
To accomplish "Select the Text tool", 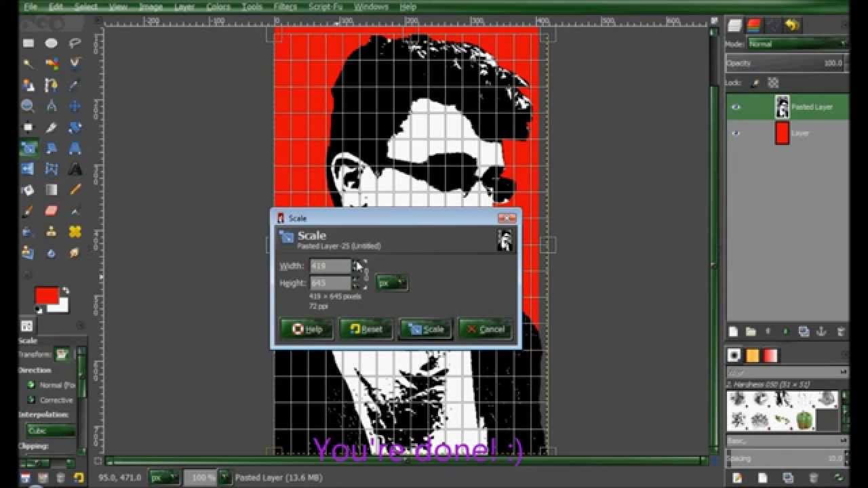I will point(75,169).
